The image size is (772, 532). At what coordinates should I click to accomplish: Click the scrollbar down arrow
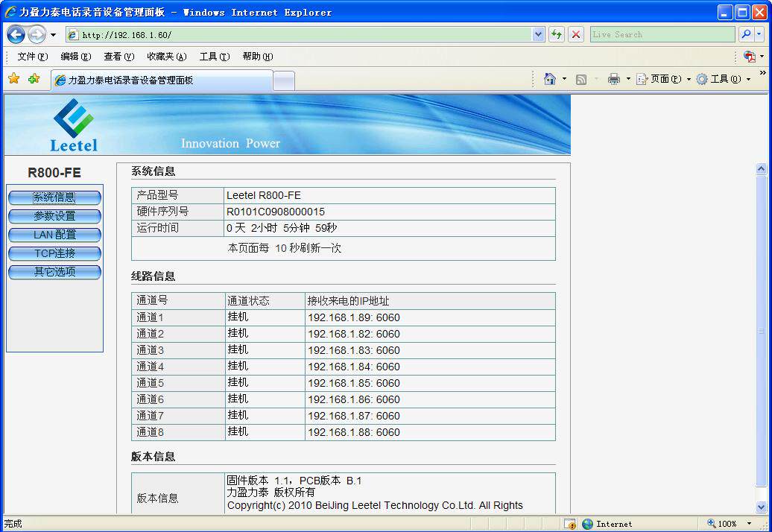click(761, 507)
